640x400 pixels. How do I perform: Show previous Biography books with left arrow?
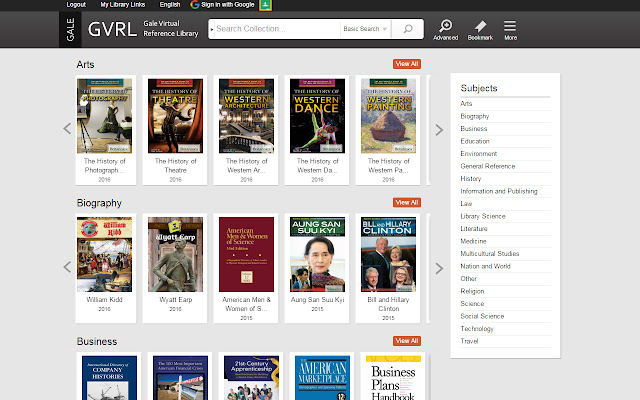[67, 267]
